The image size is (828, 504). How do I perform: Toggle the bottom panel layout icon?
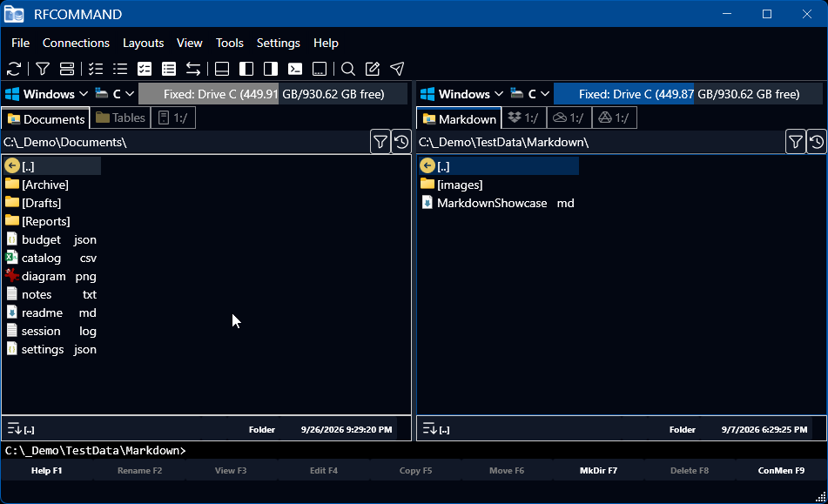[x=222, y=69]
